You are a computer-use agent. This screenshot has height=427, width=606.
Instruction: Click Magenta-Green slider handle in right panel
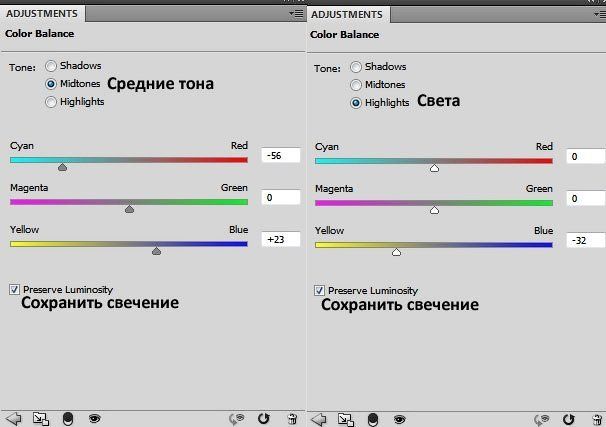[434, 210]
